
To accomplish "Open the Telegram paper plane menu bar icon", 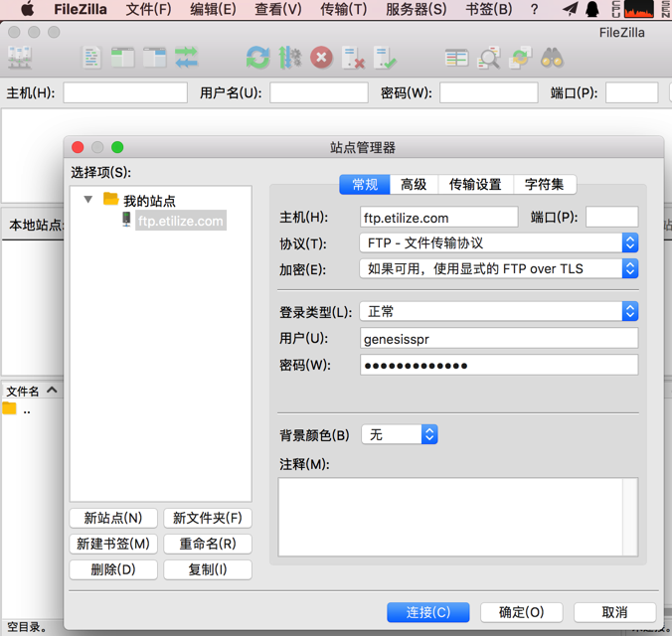I will [570, 9].
